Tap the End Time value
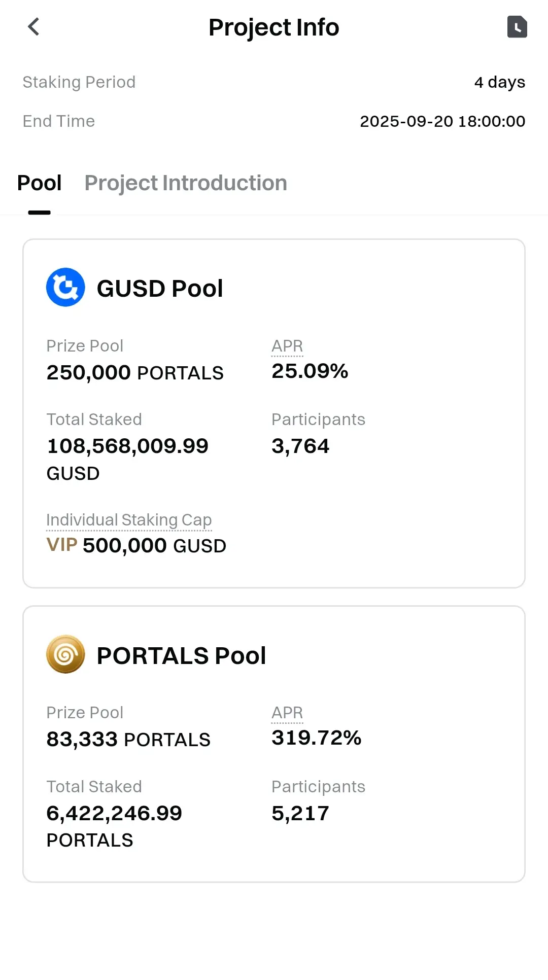This screenshot has width=548, height=980. point(442,121)
